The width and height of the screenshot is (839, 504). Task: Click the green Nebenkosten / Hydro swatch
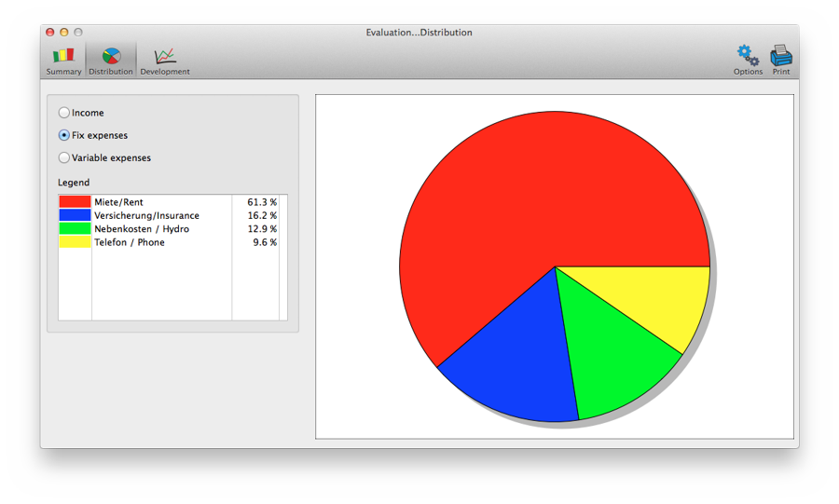(x=75, y=228)
